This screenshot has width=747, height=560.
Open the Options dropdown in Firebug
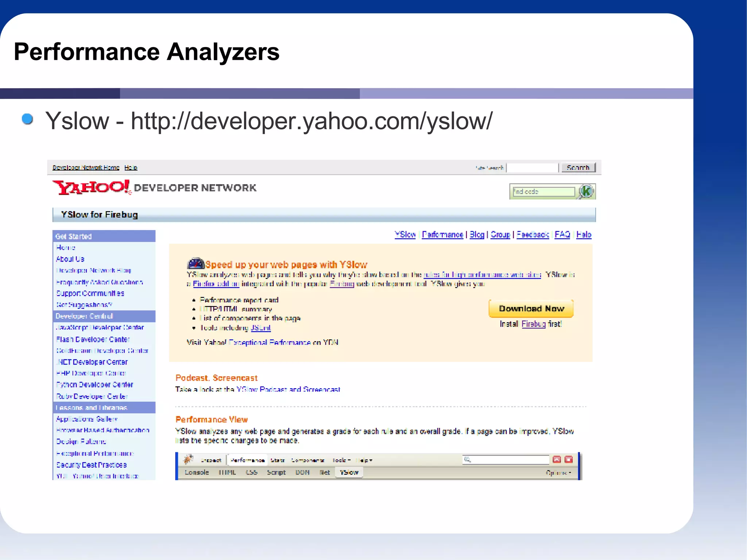coord(558,473)
